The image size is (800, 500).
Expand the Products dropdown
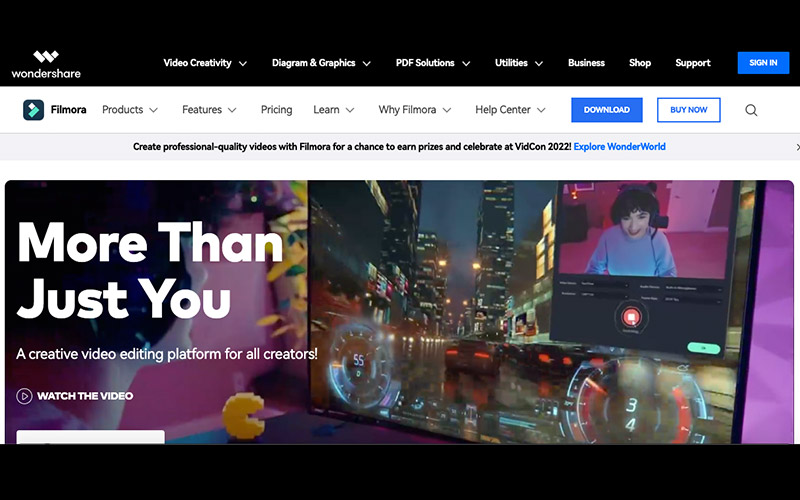(130, 110)
